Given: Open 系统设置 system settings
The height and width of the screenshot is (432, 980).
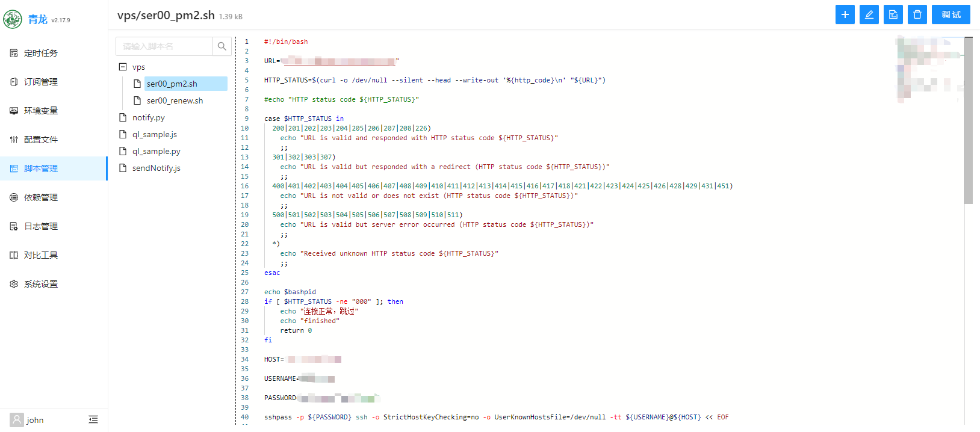Looking at the screenshot, I should pyautogui.click(x=41, y=284).
